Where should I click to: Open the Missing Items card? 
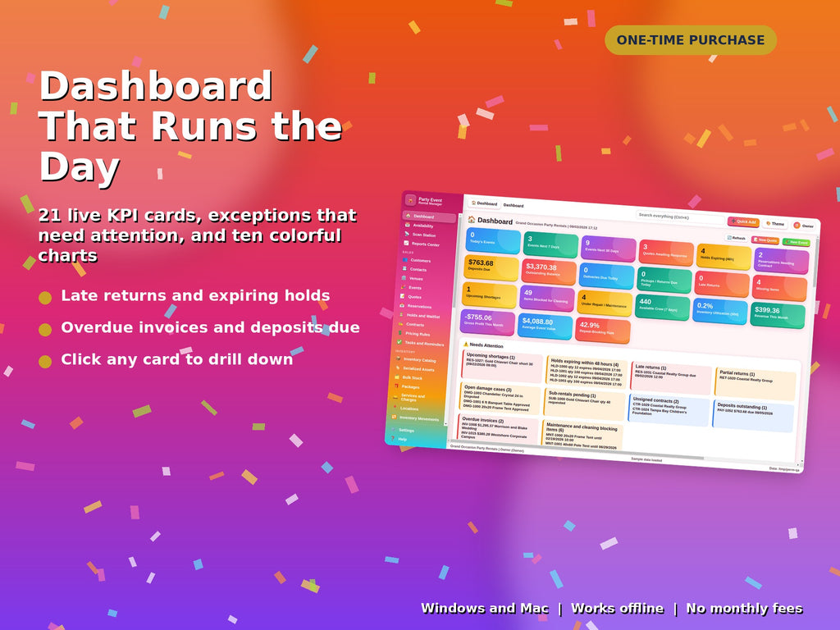[780, 288]
